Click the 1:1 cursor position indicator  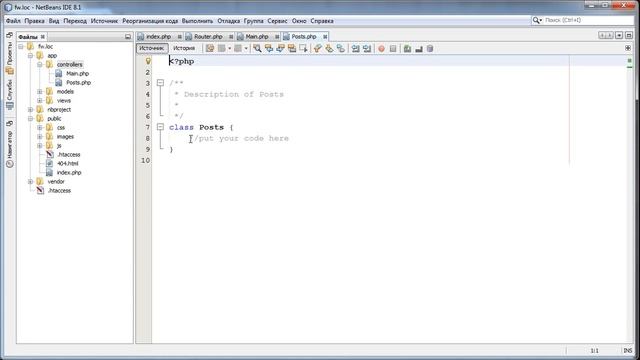(x=594, y=351)
